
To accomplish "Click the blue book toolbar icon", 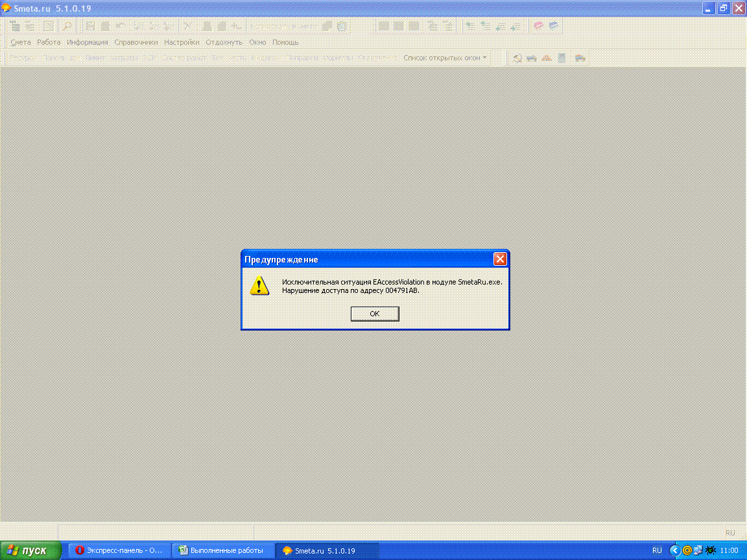I will click(x=554, y=26).
